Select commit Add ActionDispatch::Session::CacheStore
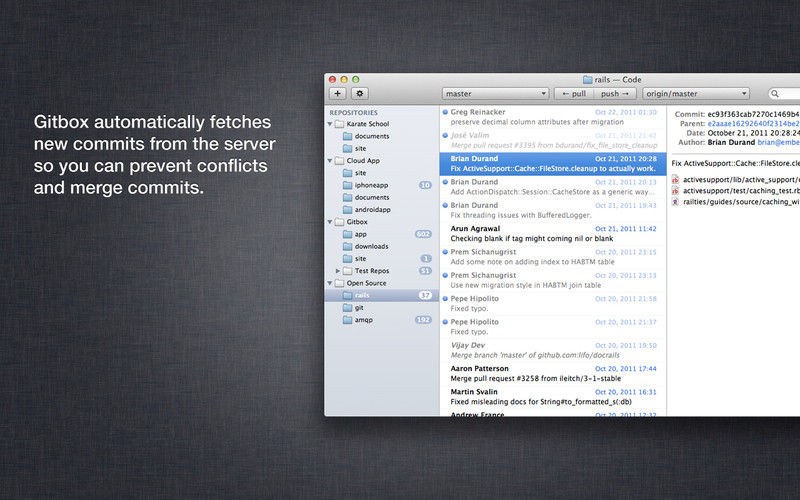This screenshot has height=500, width=800. click(553, 187)
